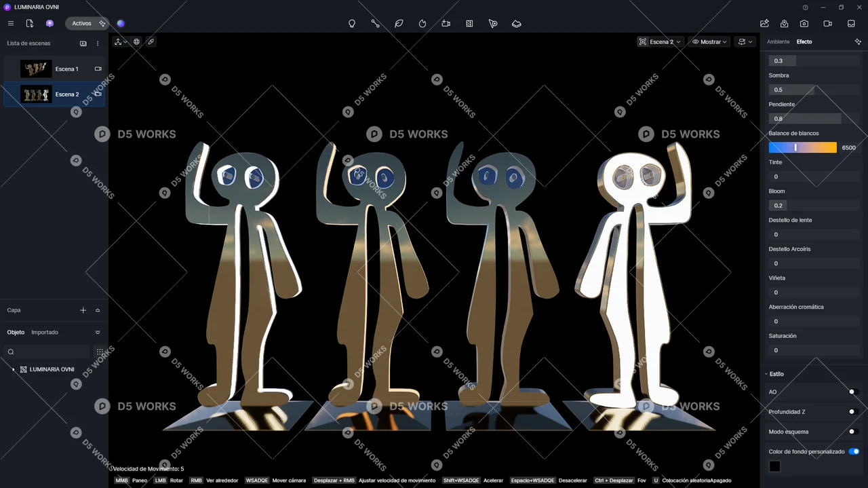
Task: Select the Efecto tab
Action: click(804, 41)
